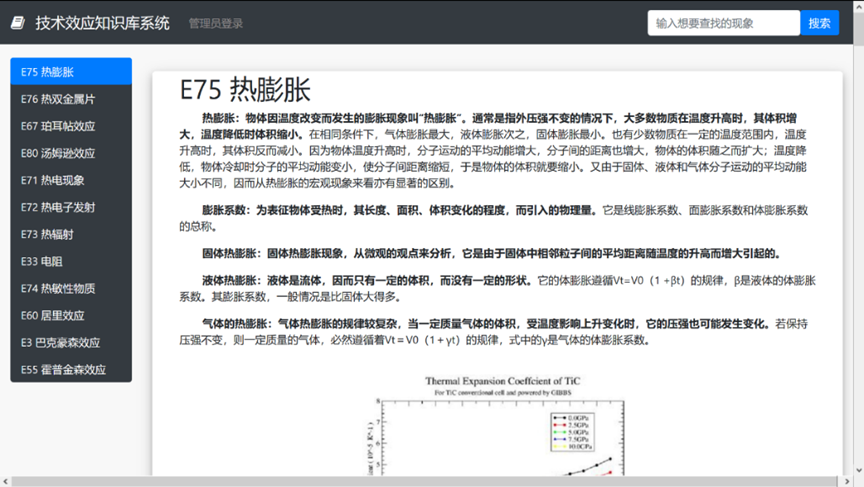This screenshot has width=864, height=487.
Task: Open E67 珀耳帖效应 entry
Action: coord(71,126)
